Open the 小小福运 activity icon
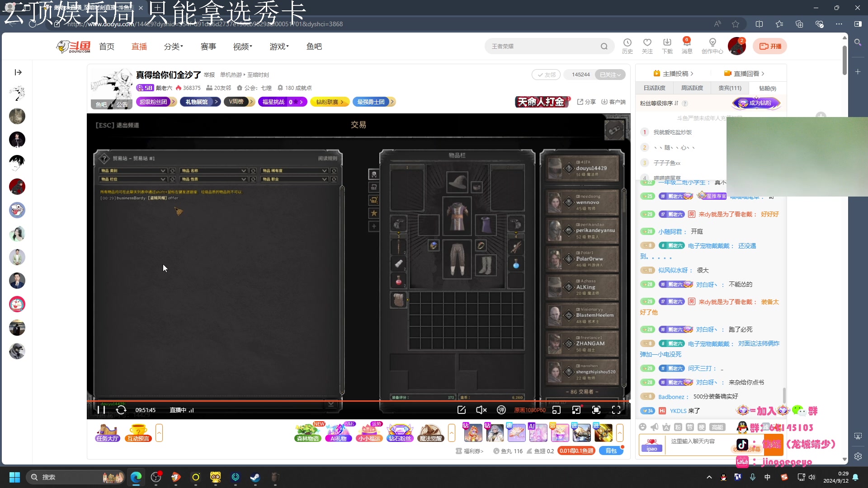Screen dimensions: 868x488 [369, 433]
